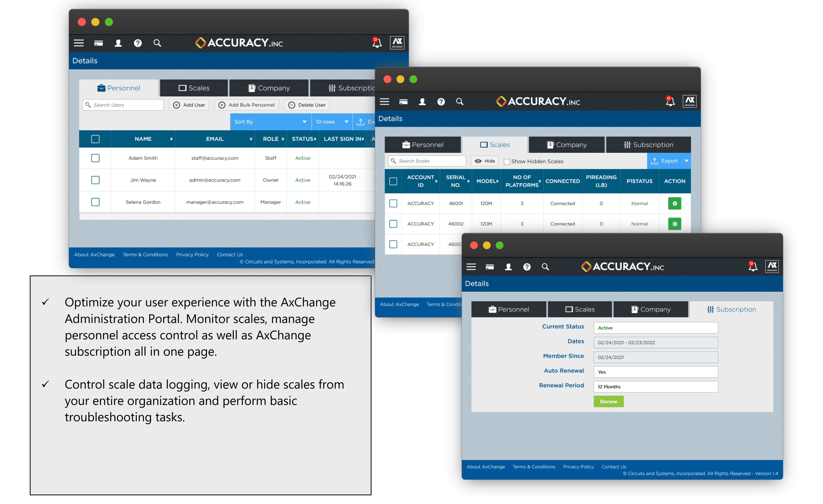Open hamburger menu in Scales window
The width and height of the screenshot is (823, 504).
pyautogui.click(x=384, y=101)
